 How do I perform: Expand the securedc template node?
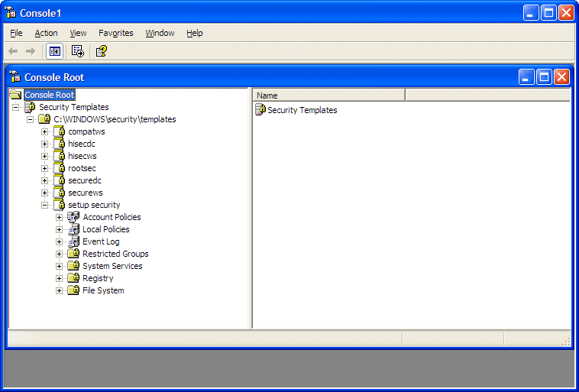(x=44, y=180)
